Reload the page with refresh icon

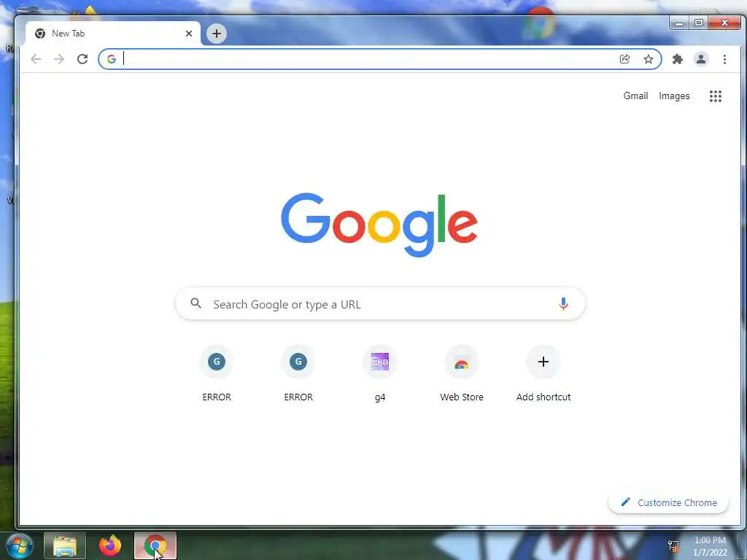[x=82, y=59]
